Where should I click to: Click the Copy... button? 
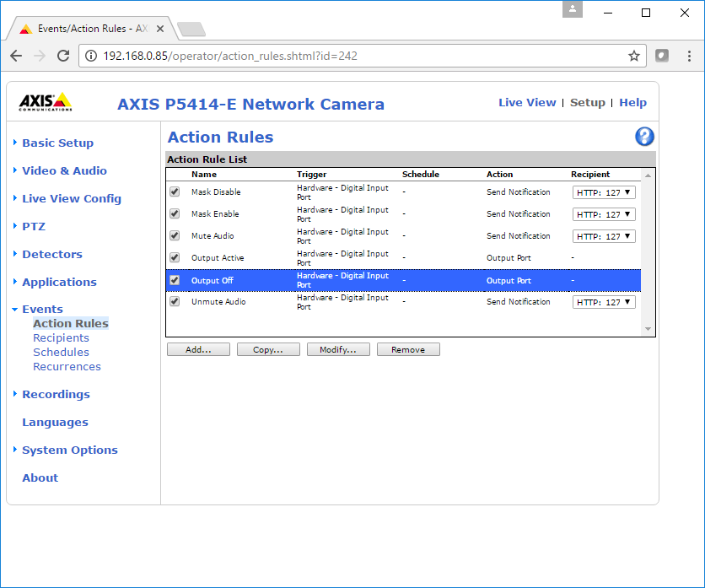(268, 349)
